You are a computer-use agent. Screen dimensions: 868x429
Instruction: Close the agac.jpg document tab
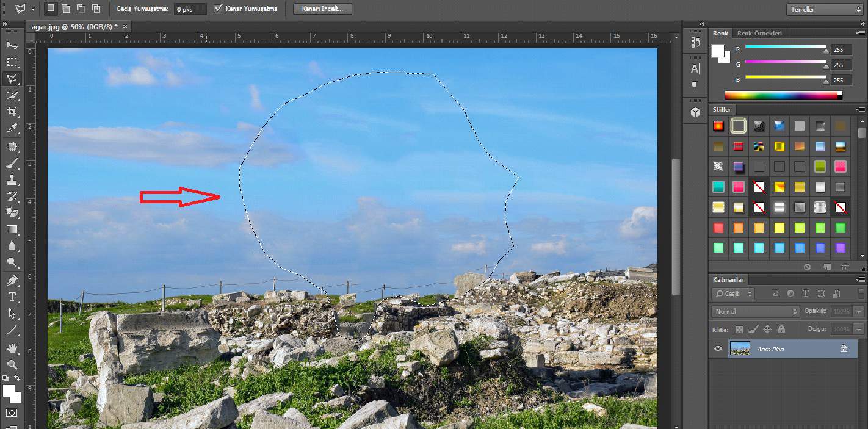[x=125, y=27]
